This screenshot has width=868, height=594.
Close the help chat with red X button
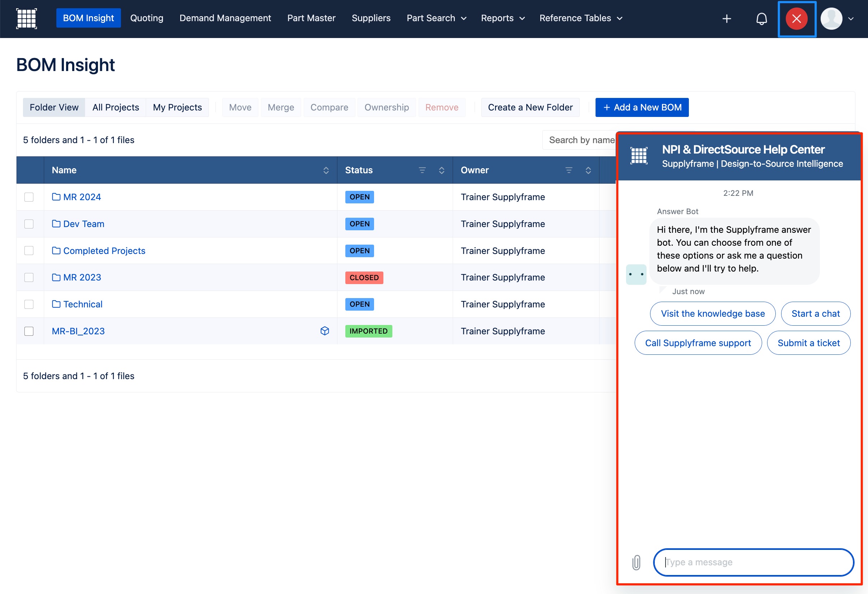point(796,19)
